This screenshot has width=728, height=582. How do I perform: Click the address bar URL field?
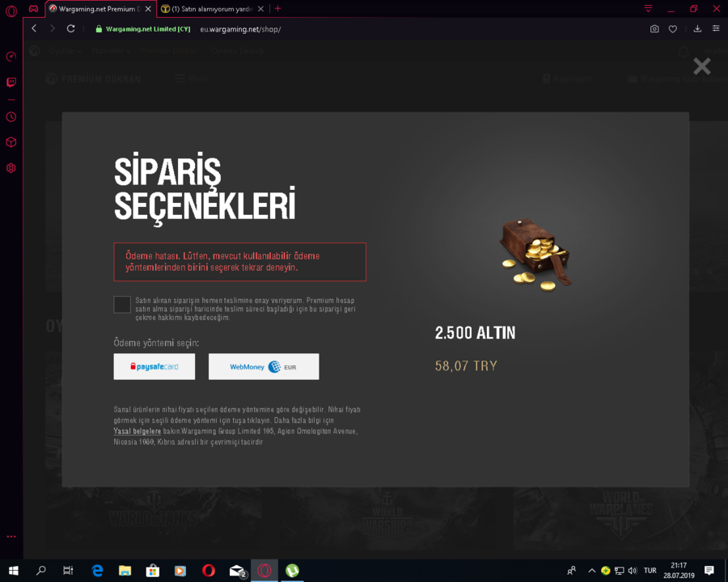(240, 29)
